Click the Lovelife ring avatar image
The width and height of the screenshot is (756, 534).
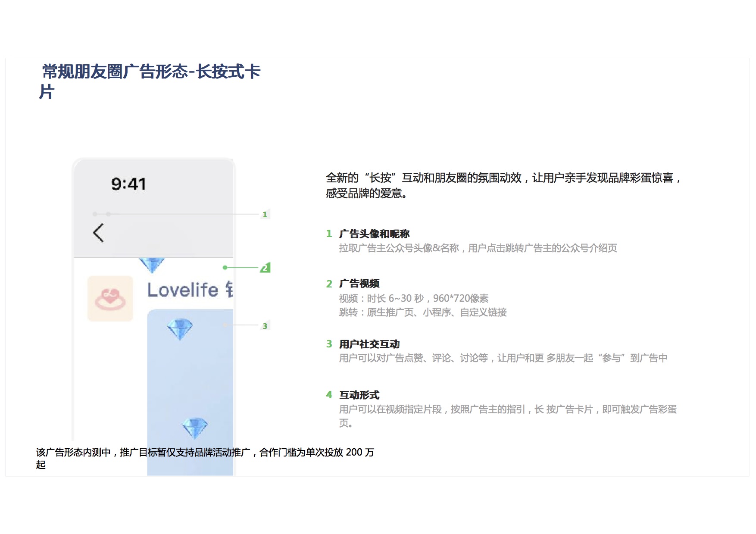110,298
